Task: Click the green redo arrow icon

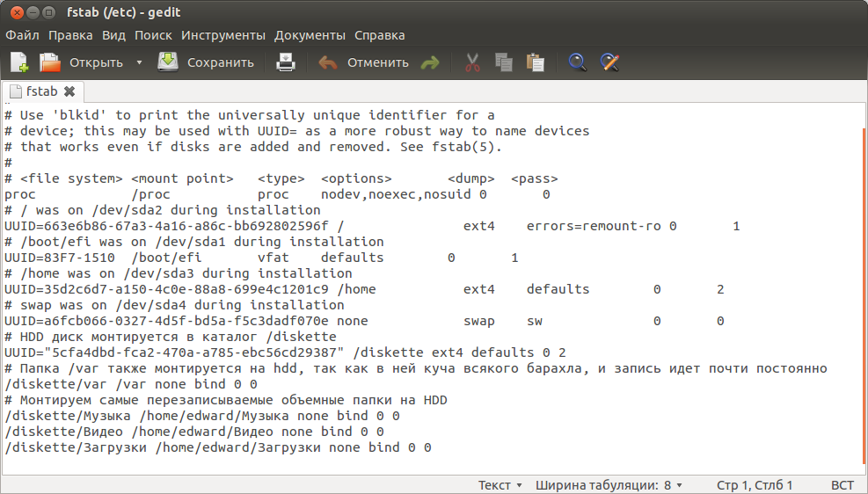Action: pos(430,63)
